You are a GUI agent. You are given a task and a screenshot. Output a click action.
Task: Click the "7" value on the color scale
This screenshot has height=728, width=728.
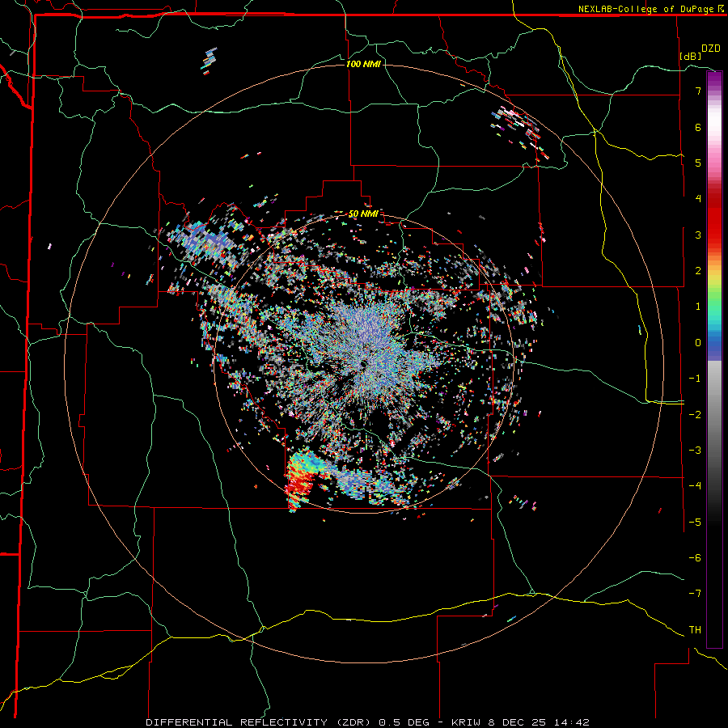pos(698,91)
